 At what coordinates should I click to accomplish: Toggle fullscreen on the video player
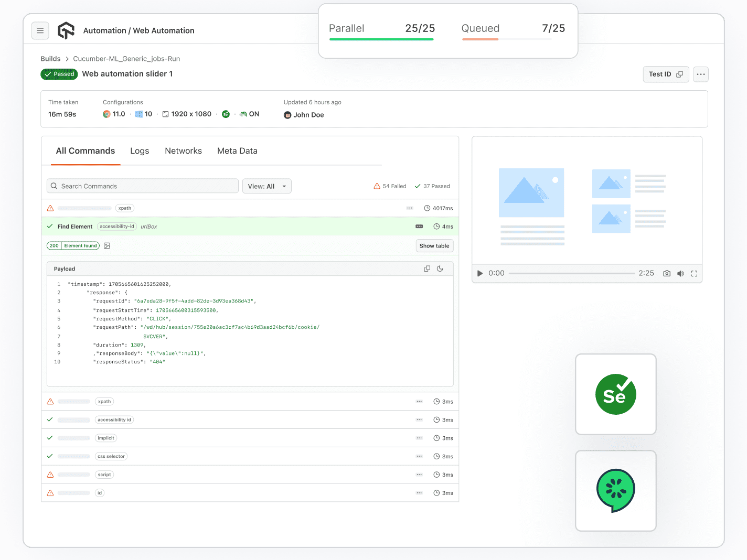click(x=694, y=273)
